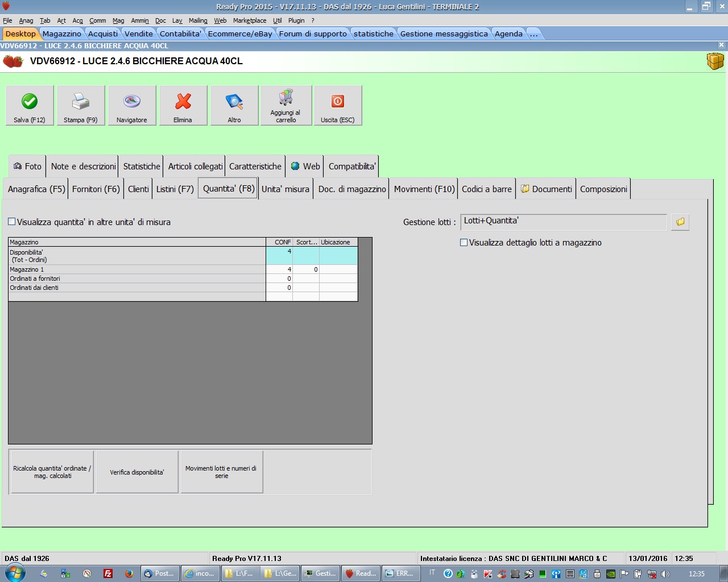The image size is (728, 582).
Task: Open the Fornitori (F6) tab
Action: (96, 189)
